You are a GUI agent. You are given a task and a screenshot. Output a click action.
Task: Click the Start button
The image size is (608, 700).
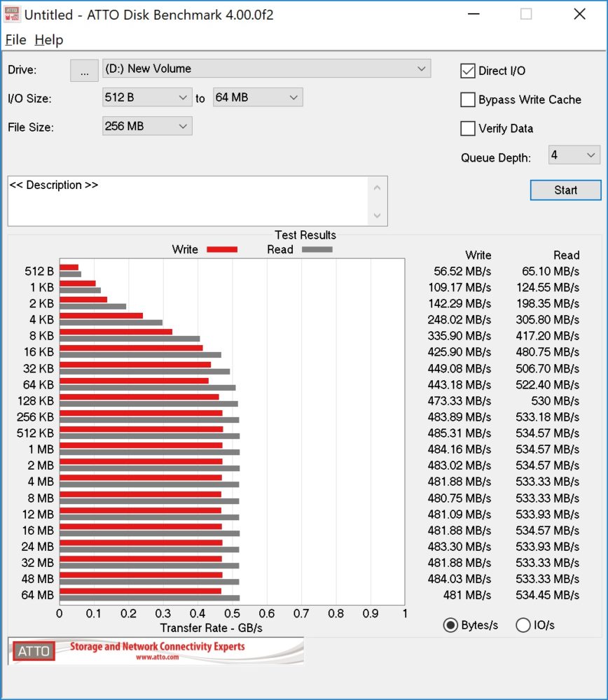(565, 190)
